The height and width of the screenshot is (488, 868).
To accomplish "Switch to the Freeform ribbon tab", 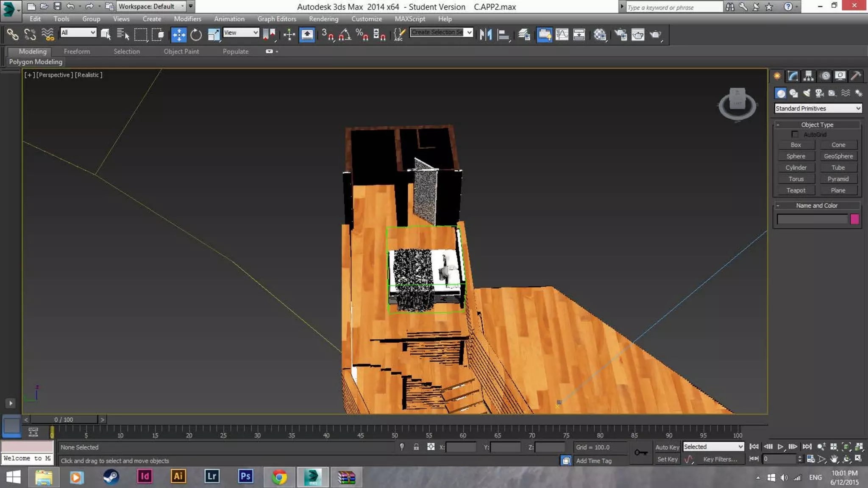I will point(77,51).
